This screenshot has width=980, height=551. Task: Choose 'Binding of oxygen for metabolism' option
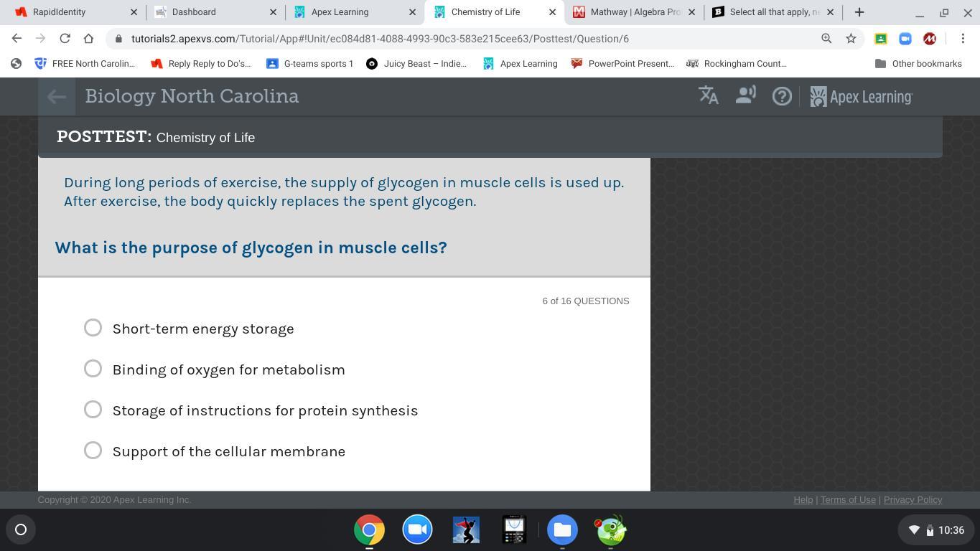pyautogui.click(x=93, y=369)
